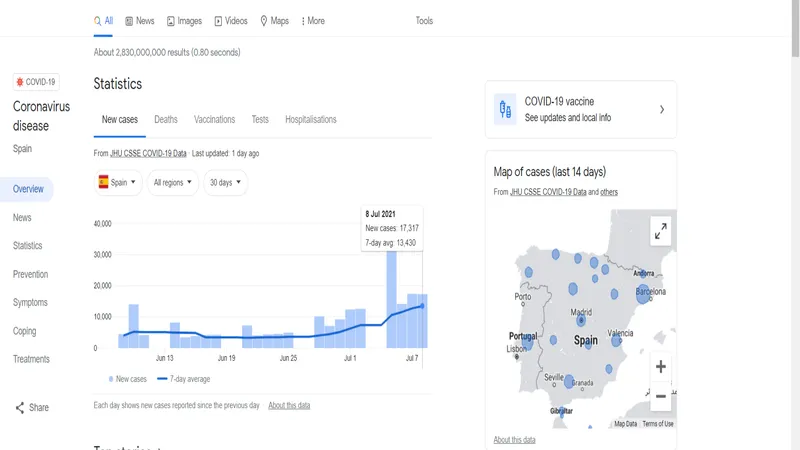800x450 pixels.
Task: Click the Jul 7 data point on the average line
Action: [x=422, y=306]
